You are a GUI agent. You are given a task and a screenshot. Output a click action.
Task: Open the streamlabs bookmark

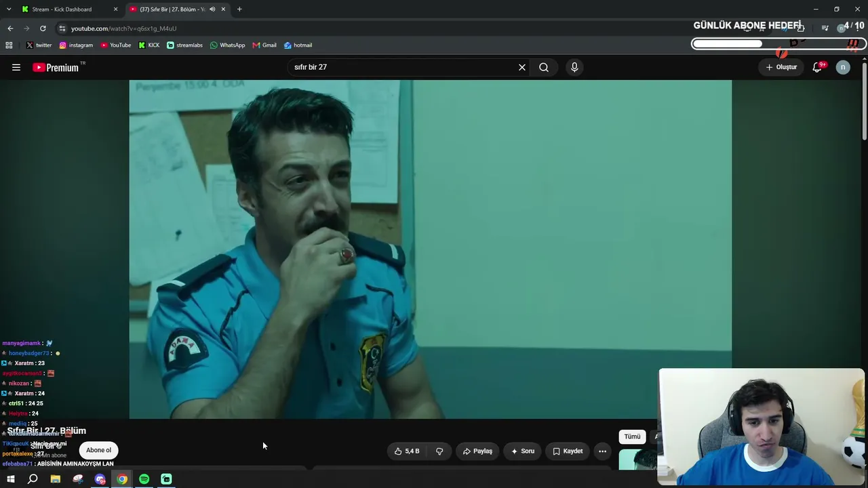tap(184, 45)
